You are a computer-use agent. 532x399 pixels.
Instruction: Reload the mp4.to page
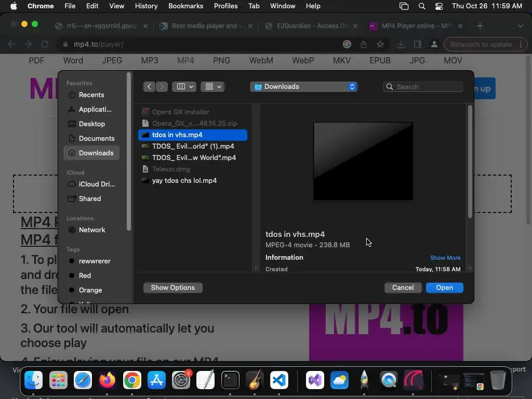point(45,45)
